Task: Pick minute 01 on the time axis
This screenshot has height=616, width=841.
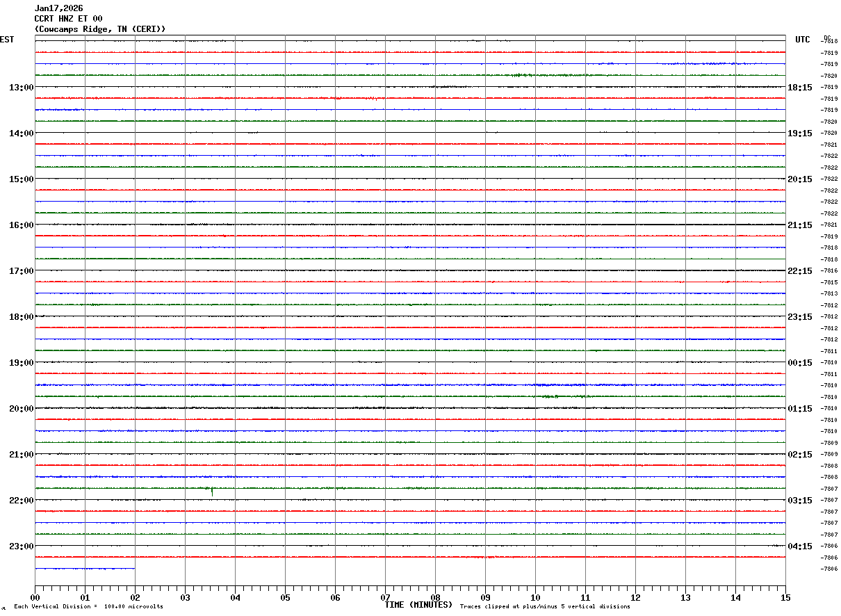Action: (x=85, y=597)
